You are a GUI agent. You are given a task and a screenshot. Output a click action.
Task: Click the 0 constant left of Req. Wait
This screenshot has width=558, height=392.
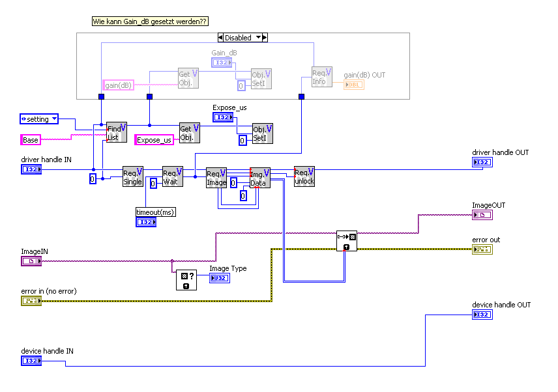point(153,184)
